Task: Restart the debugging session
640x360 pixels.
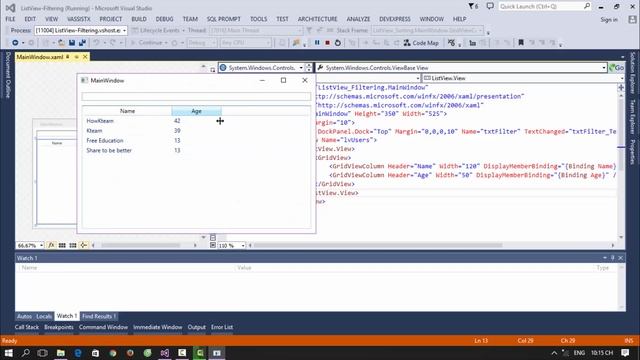Action: point(338,42)
